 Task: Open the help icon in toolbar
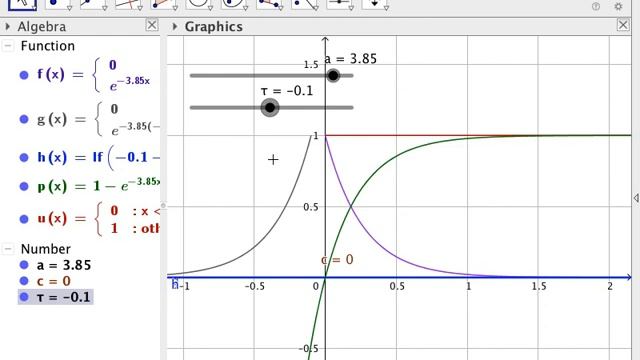(x=596, y=6)
